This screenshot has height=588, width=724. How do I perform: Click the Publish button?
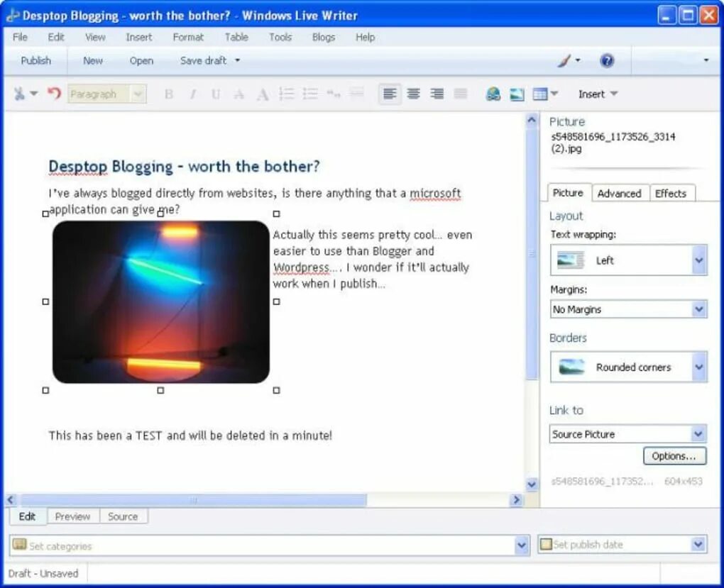pyautogui.click(x=36, y=60)
